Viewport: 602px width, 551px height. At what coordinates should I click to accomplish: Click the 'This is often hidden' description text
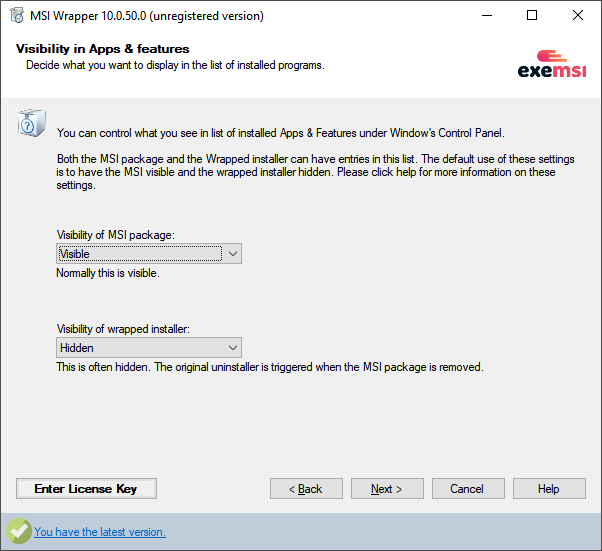[x=270, y=367]
